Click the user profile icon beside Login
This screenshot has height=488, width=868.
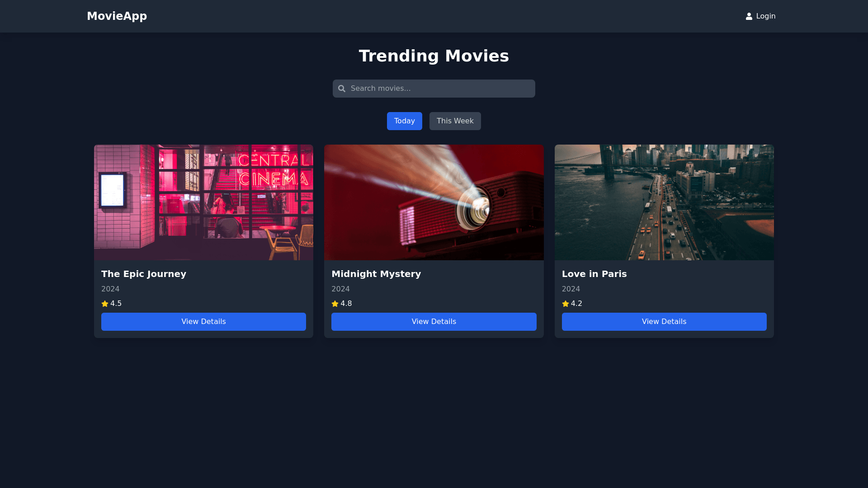749,16
